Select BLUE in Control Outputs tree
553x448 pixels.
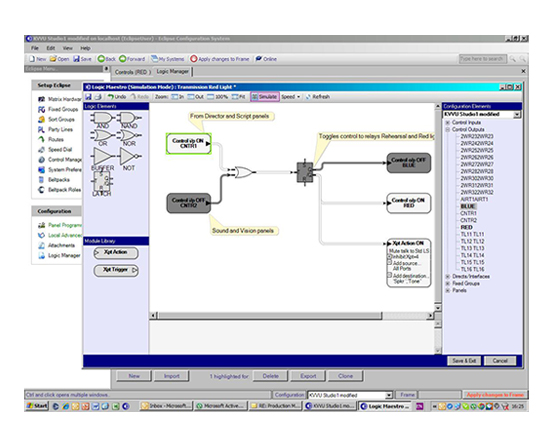[468, 206]
